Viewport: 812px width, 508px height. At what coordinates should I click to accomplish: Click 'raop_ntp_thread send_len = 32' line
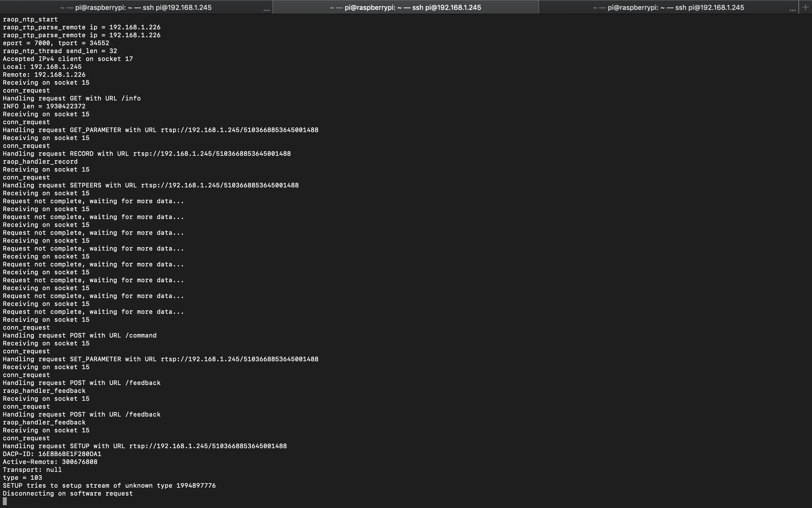[60, 51]
